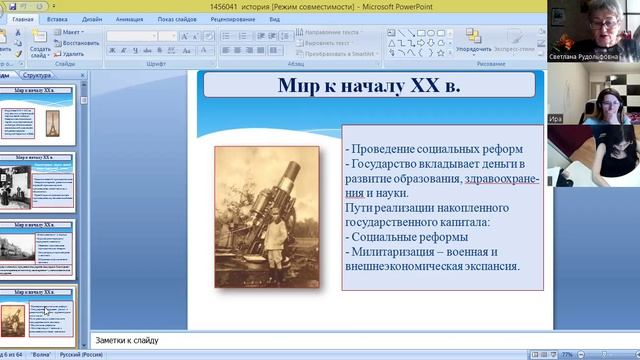
Task: Open the Quick Access Toolbar customize arrow
Action: click(x=54, y=7)
